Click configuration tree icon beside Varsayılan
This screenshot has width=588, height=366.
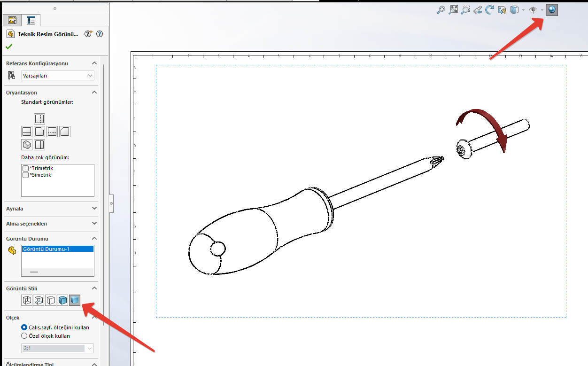12,75
